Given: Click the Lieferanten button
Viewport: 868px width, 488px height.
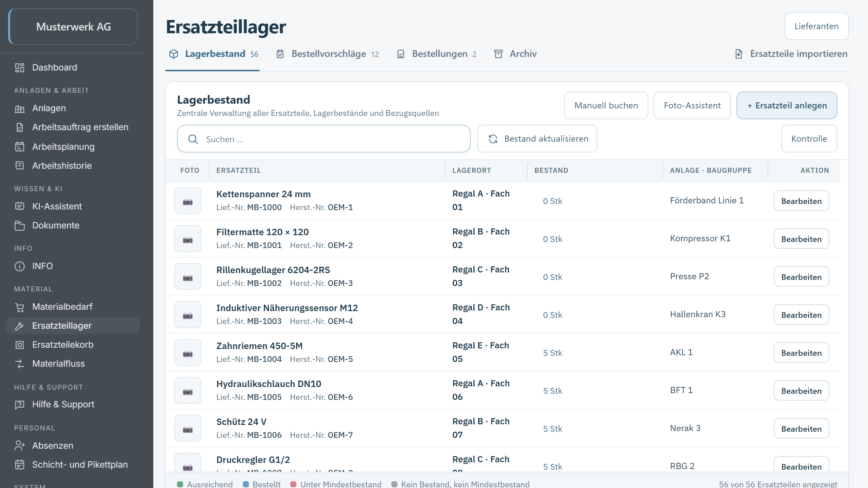Looking at the screenshot, I should [816, 26].
